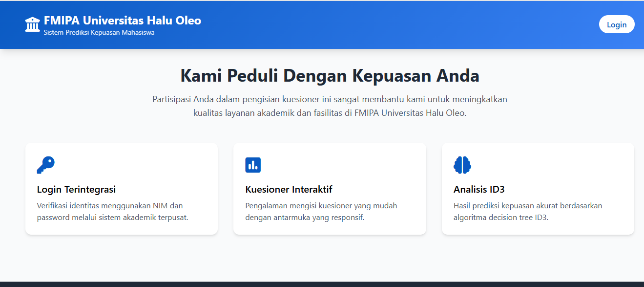Click the Hasil prediksi kepuasan akurat description
This screenshot has width=644, height=287.
528,212
